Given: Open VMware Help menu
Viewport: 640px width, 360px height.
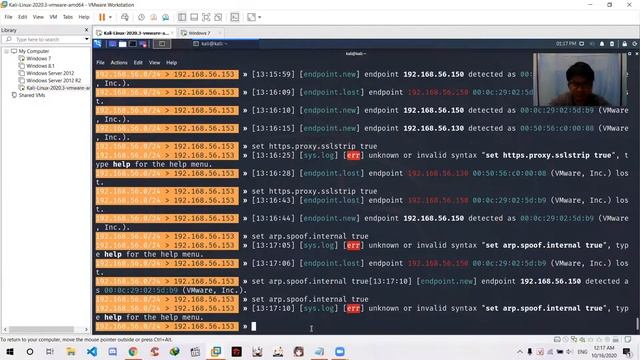Looking at the screenshot, I should pos(84,17).
